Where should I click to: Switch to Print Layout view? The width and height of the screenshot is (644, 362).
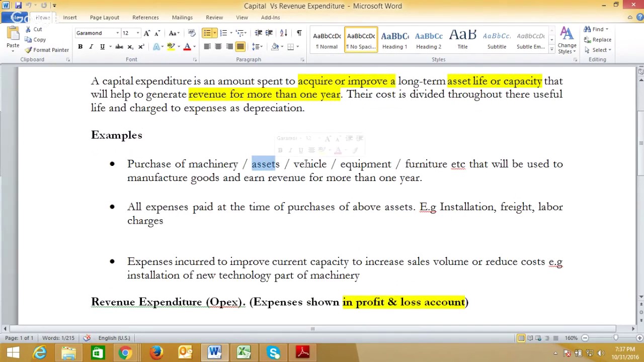521,338
